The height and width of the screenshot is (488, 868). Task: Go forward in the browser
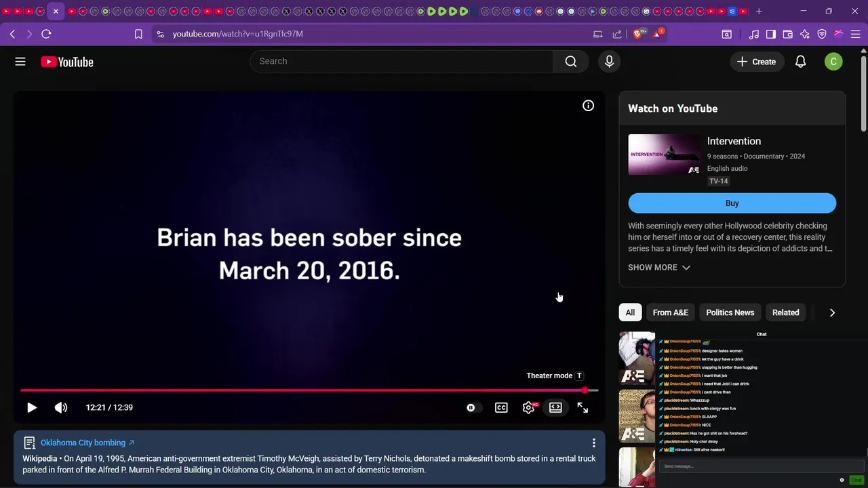pos(29,34)
